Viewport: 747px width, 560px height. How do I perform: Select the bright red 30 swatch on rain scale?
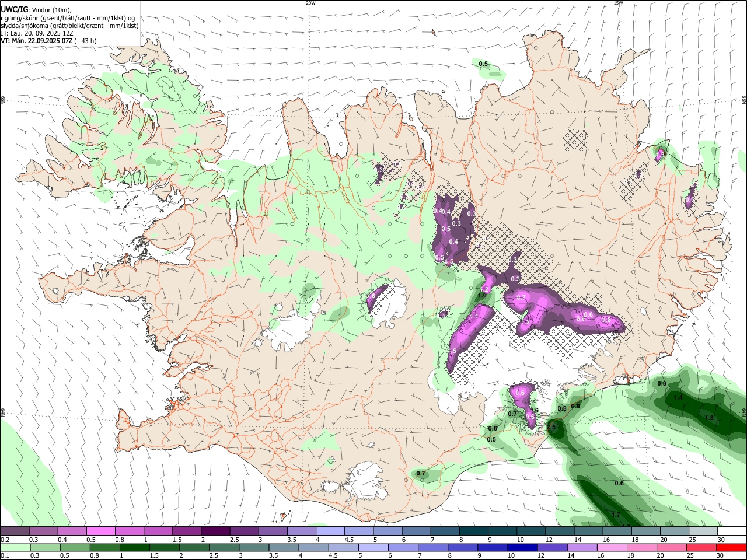coord(732,547)
